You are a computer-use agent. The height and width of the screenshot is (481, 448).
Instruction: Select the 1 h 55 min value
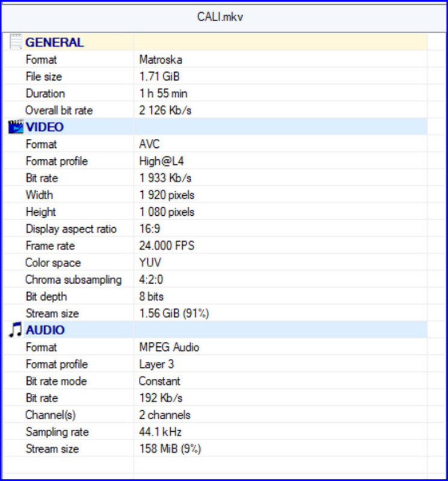coord(163,93)
